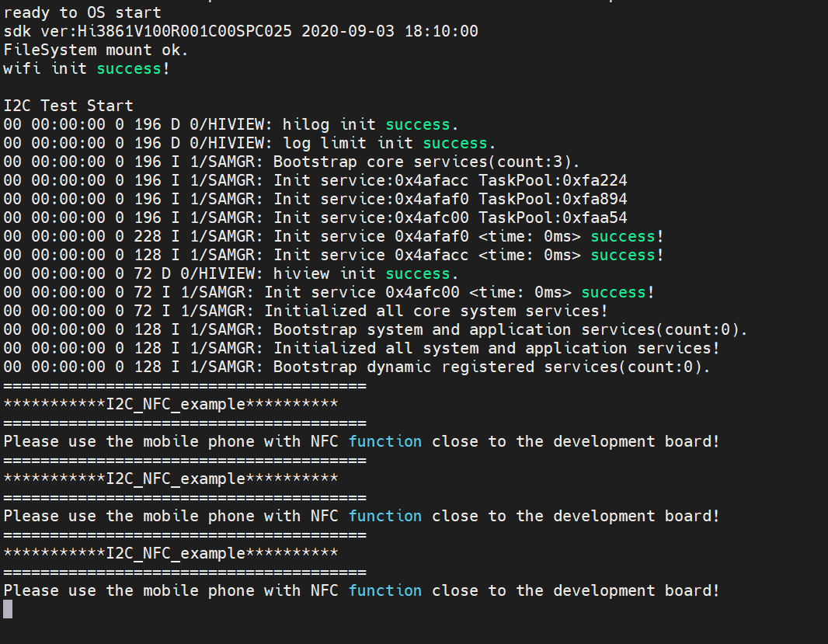The width and height of the screenshot is (828, 644).
Task: Click the line with TaskPool:0xfa224
Action: coord(315,181)
